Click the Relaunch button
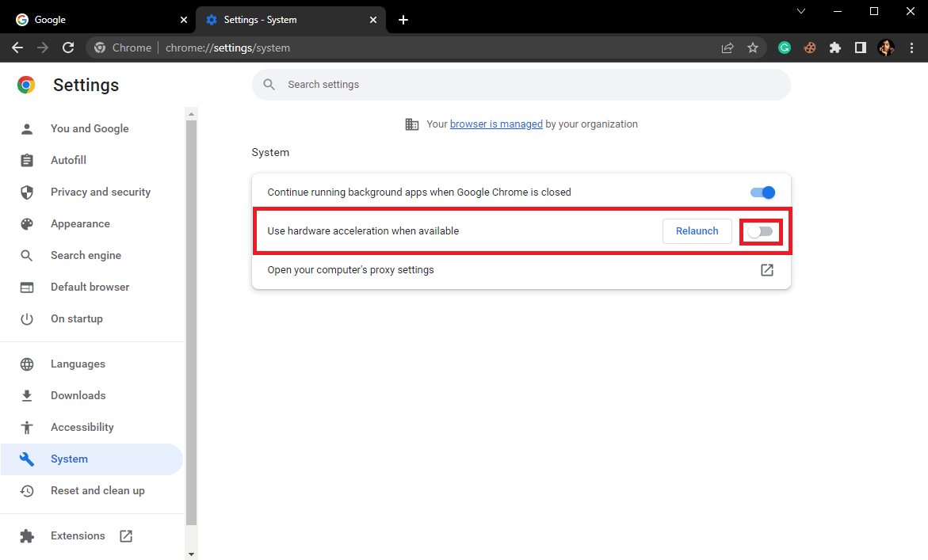928x560 pixels. point(697,231)
